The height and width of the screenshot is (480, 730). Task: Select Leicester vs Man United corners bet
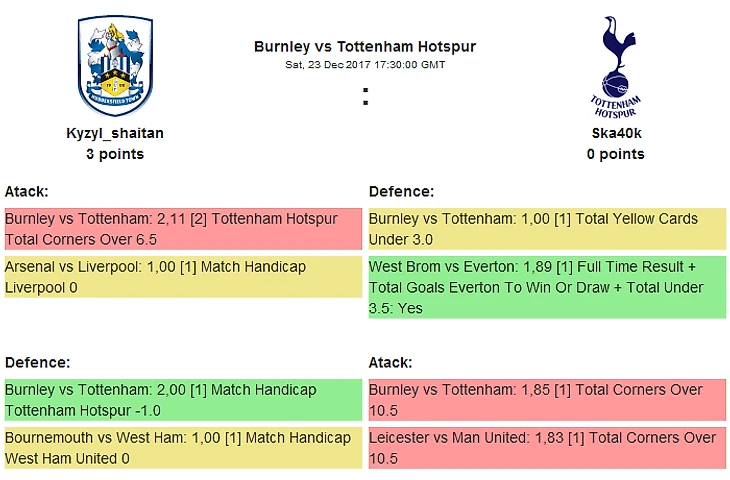(x=547, y=447)
